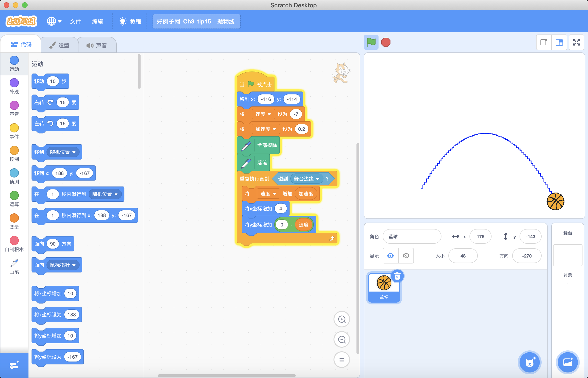The image size is (588, 378).
Task: Select the 声音 sound block category
Action: [14, 109]
